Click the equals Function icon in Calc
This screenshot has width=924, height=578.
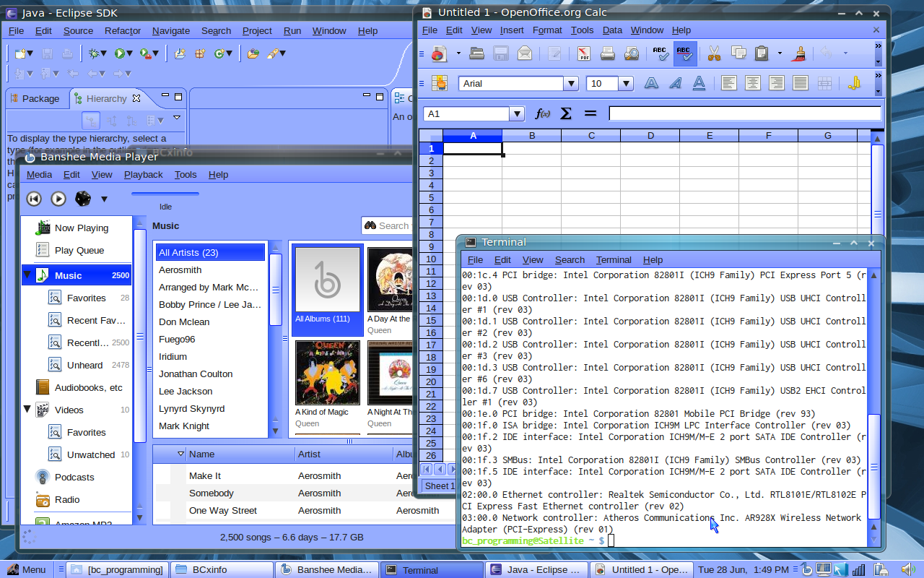coord(590,113)
